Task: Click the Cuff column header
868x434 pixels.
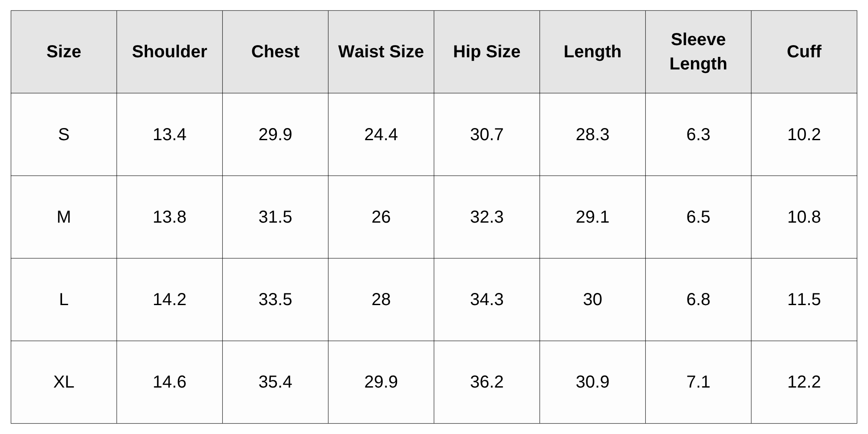Action: [804, 52]
